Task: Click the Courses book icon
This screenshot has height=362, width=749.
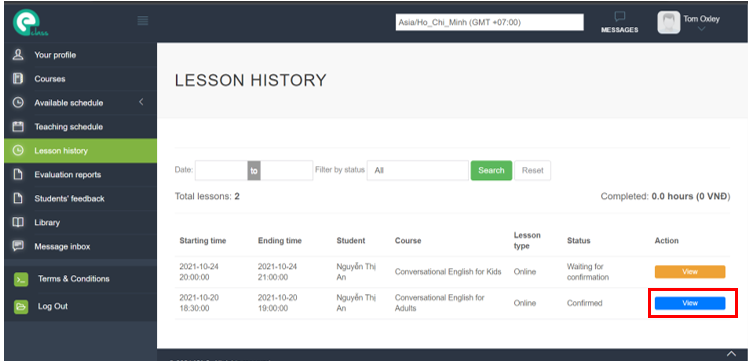Action: click(x=18, y=78)
